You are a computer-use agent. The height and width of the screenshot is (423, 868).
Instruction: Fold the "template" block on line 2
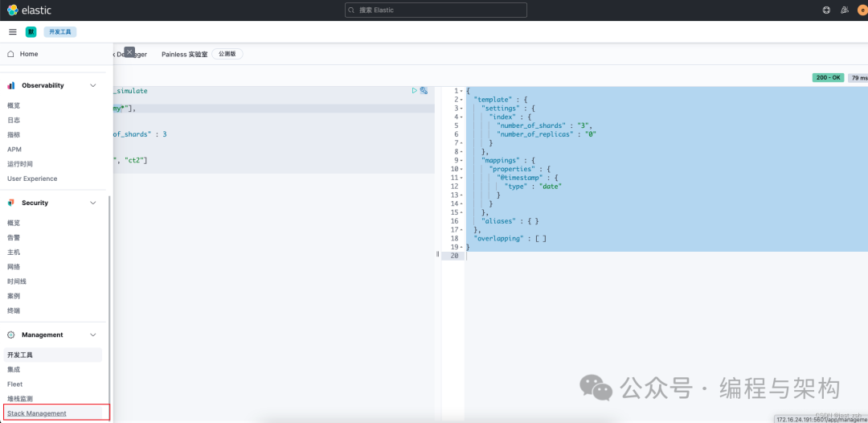pos(461,100)
